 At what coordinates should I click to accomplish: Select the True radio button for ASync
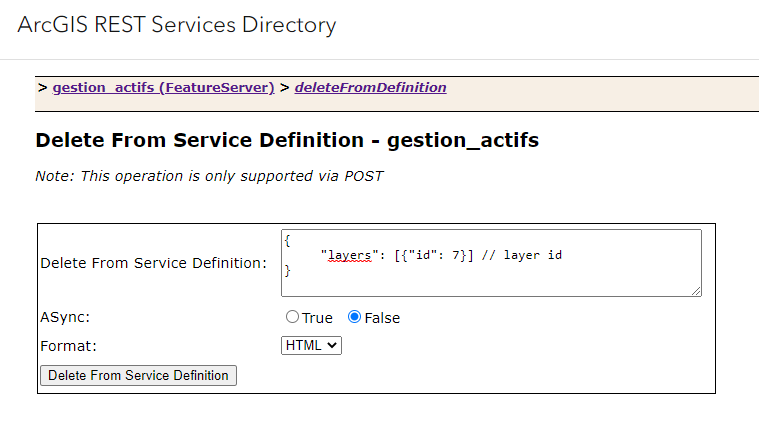[x=292, y=318]
